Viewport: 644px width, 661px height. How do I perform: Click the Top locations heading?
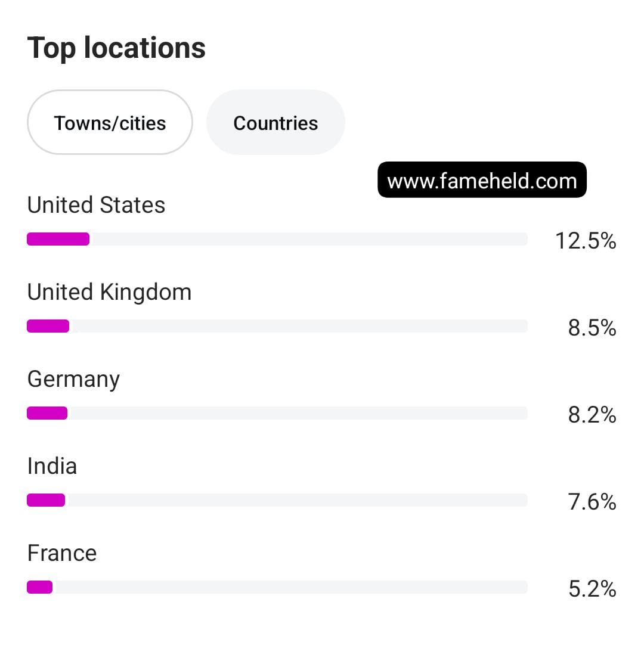tap(116, 48)
